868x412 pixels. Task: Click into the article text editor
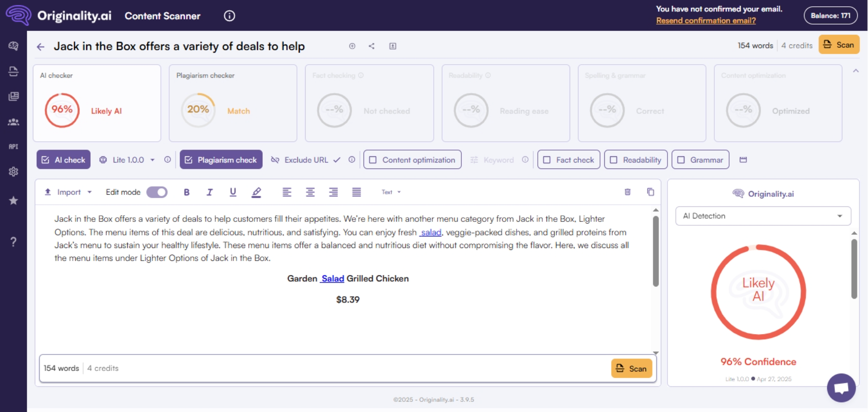pos(344,280)
